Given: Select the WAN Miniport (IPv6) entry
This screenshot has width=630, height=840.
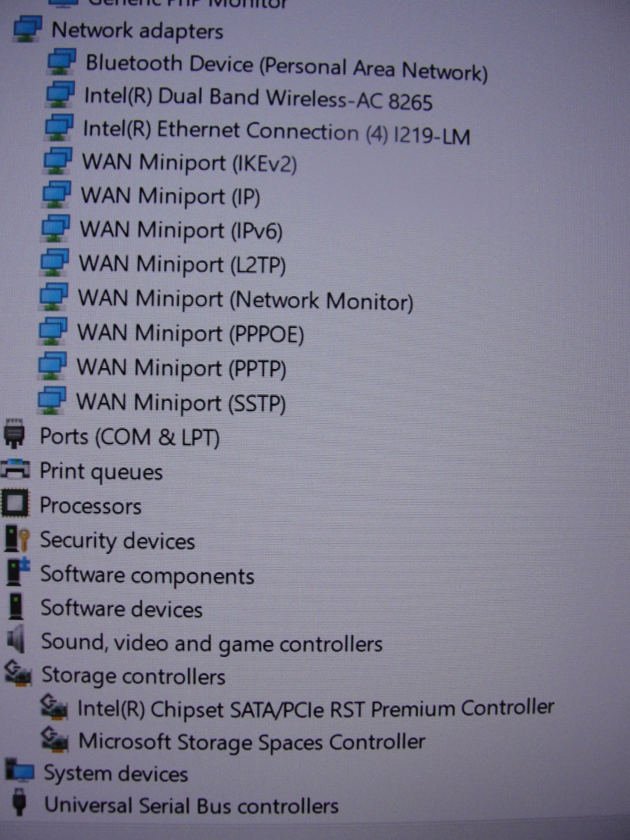Looking at the screenshot, I should coord(181,230).
